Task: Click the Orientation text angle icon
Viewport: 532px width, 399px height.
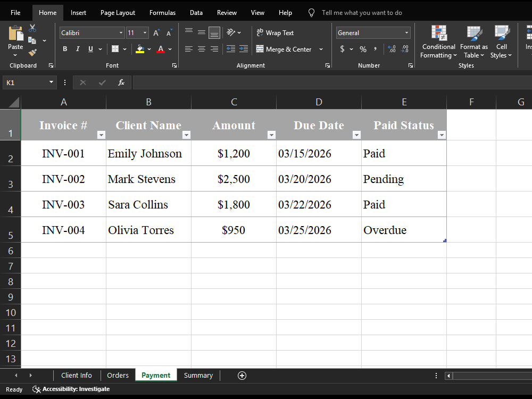Action: (x=231, y=32)
